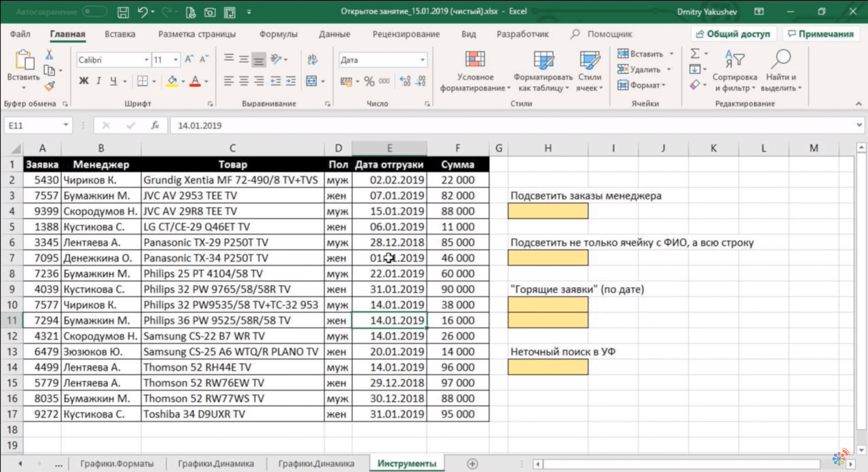
Task: Open Примечания in the top right
Action: click(x=821, y=33)
